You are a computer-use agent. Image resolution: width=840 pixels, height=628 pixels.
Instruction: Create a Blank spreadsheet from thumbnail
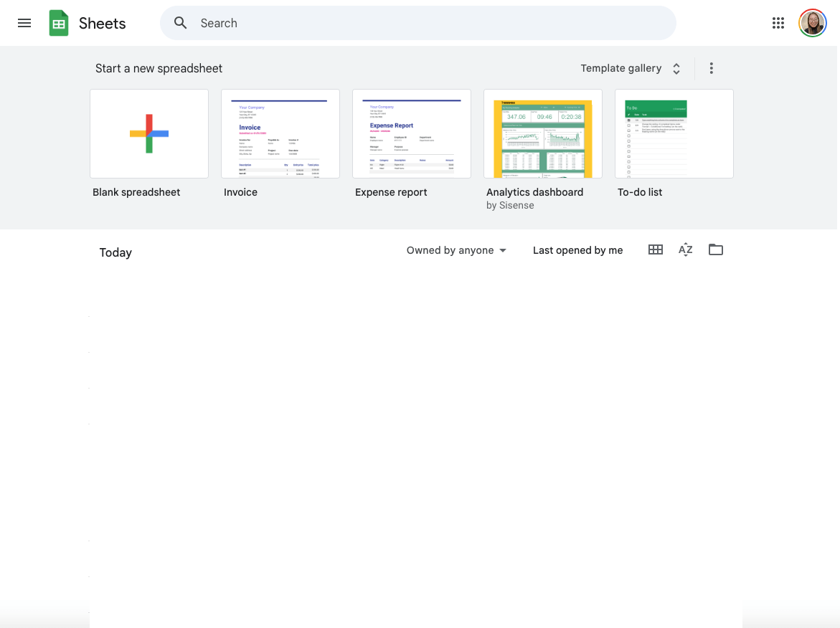149,134
